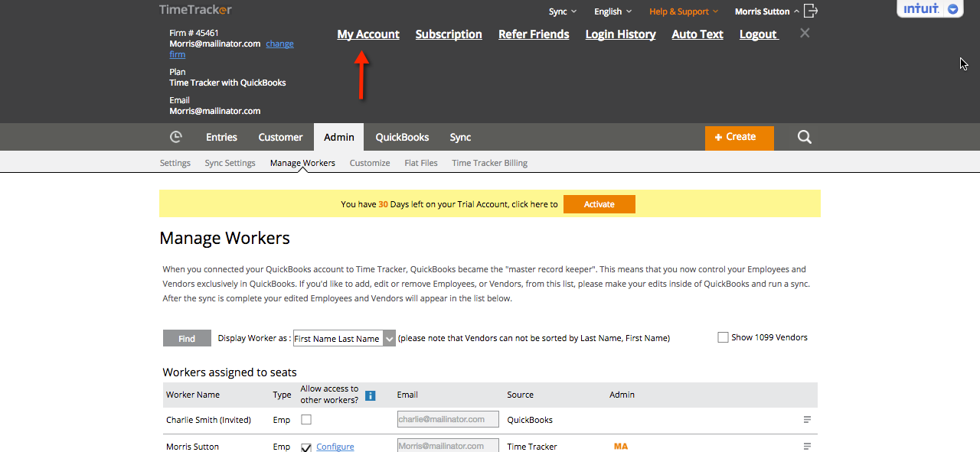
Task: Expand the Sync dropdown in top bar
Action: (563, 11)
